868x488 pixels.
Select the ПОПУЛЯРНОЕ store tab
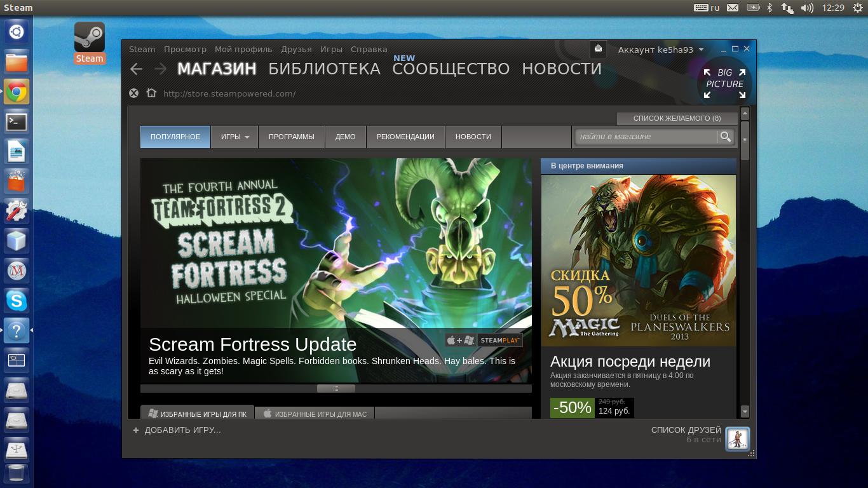pos(175,137)
